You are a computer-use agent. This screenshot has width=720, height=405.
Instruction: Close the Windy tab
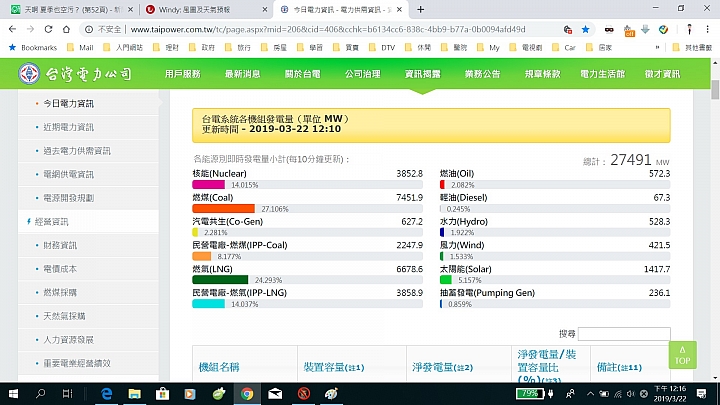pos(265,9)
